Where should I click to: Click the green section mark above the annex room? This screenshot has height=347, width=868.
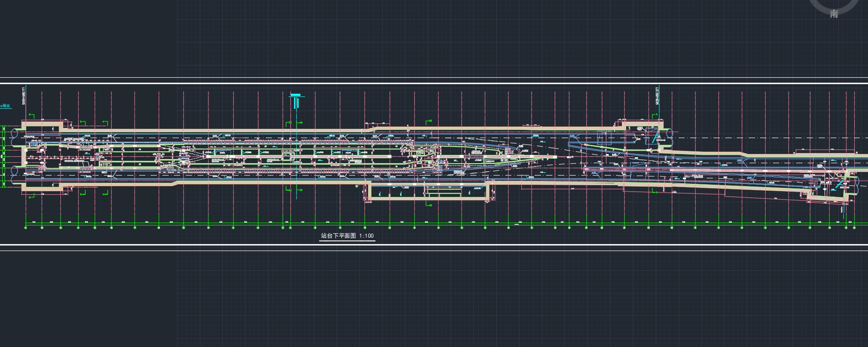[428, 122]
